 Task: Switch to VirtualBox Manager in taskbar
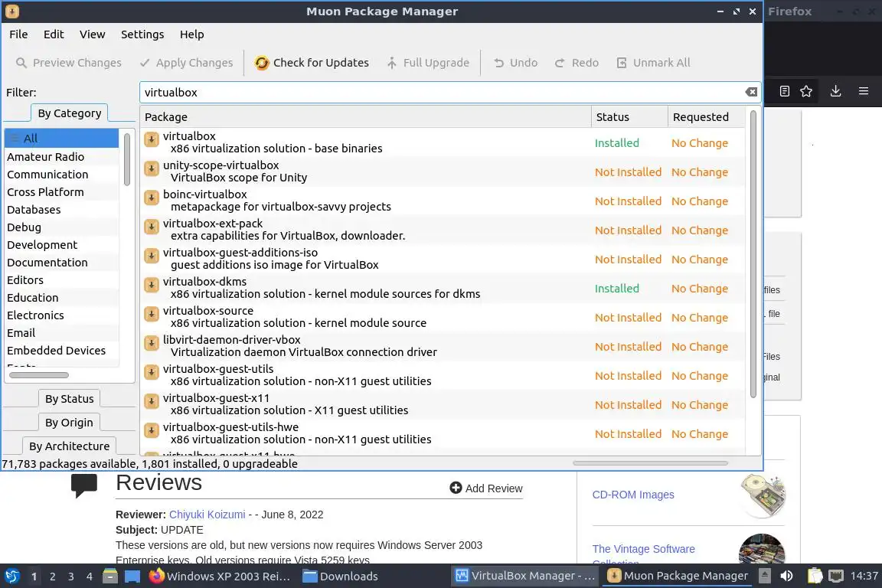point(524,576)
